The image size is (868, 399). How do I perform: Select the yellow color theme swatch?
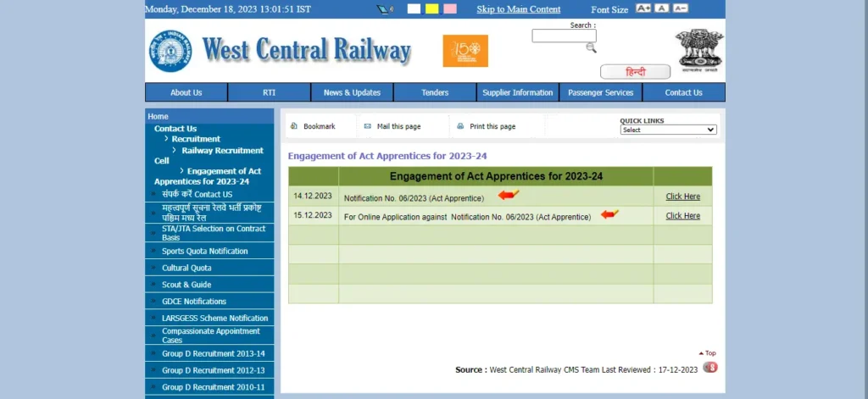431,8
